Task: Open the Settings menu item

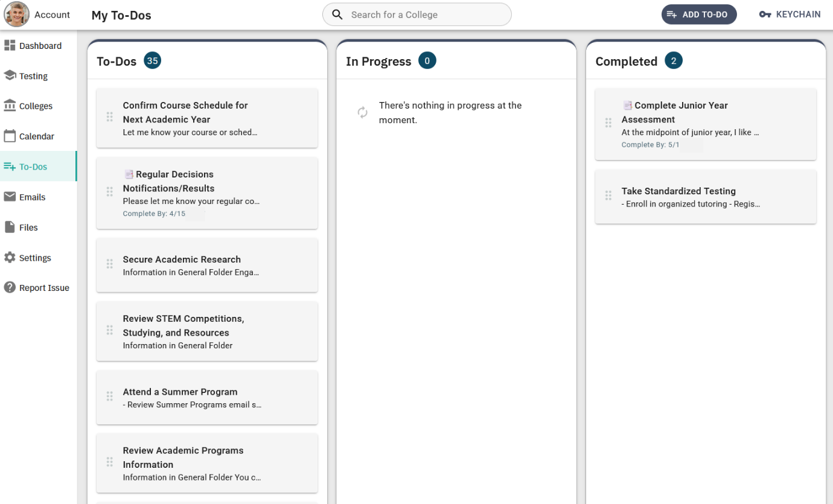Action: click(38, 257)
